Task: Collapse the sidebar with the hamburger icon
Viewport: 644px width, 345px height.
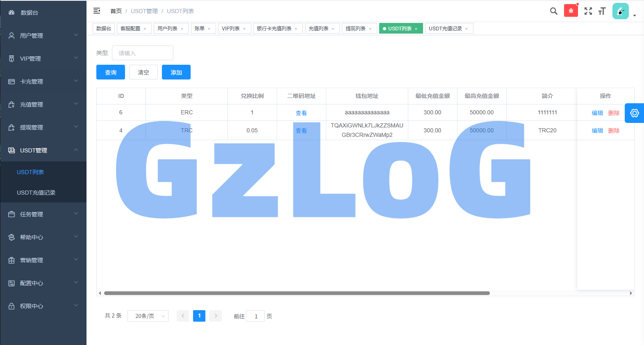Action: pos(97,11)
